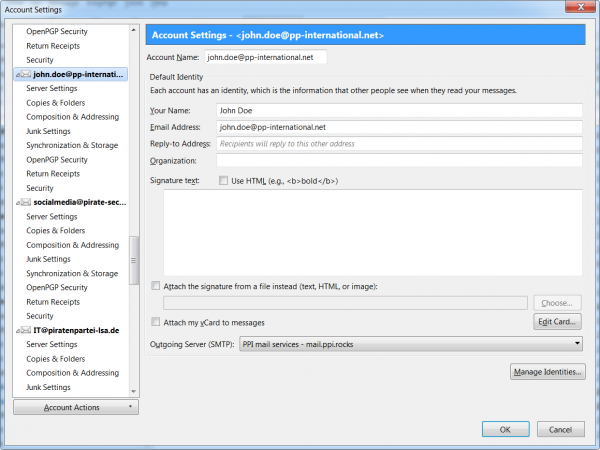Click into the Organization text field
The height and width of the screenshot is (450, 600).
click(400, 160)
